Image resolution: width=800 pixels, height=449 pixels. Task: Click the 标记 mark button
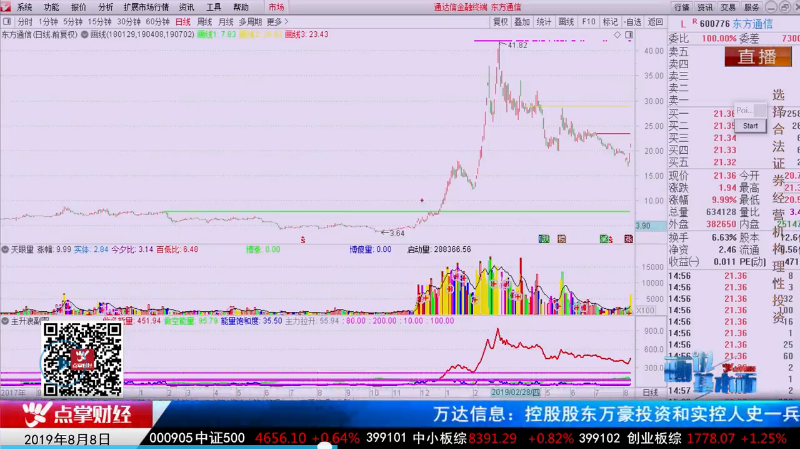[x=610, y=22]
